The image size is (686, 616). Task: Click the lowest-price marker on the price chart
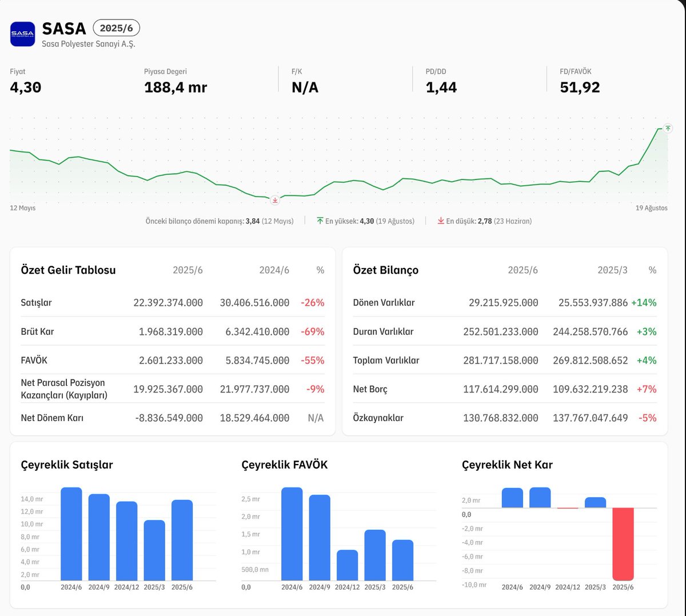point(275,200)
